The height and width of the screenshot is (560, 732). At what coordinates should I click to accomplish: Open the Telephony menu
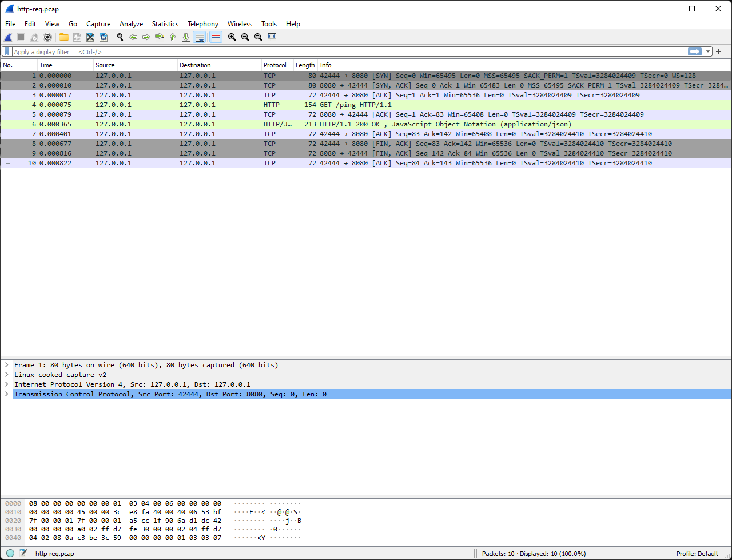pos(203,24)
